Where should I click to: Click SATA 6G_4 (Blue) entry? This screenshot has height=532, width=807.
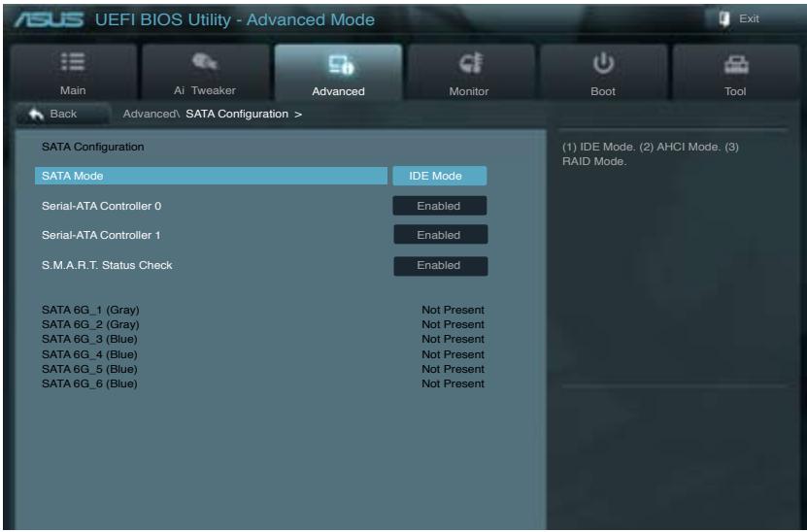89,354
